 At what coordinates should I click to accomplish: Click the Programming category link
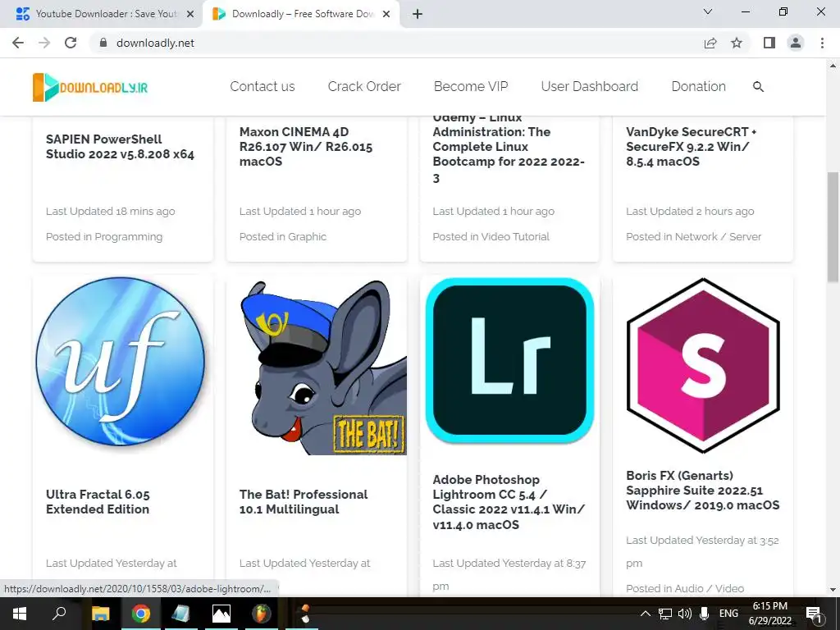129,237
